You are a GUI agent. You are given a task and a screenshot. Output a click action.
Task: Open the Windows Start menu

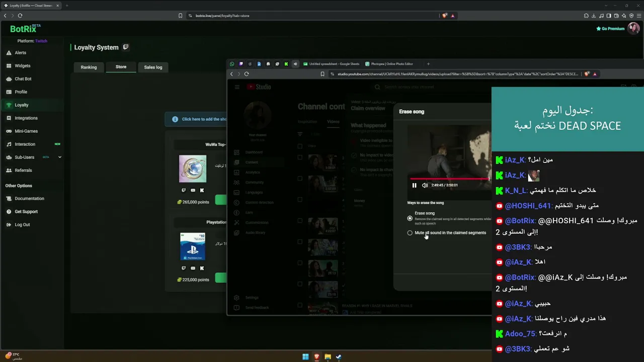pos(305,357)
